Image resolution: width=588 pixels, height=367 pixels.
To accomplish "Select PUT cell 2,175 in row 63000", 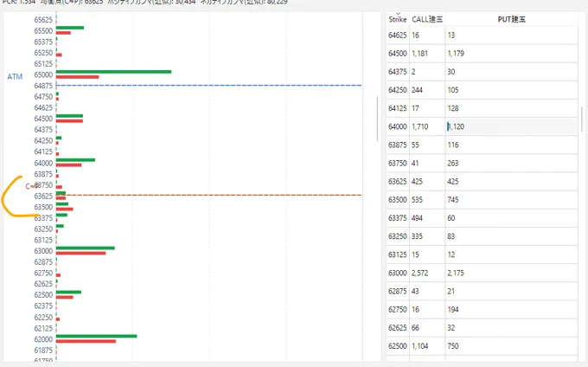I will click(456, 274).
